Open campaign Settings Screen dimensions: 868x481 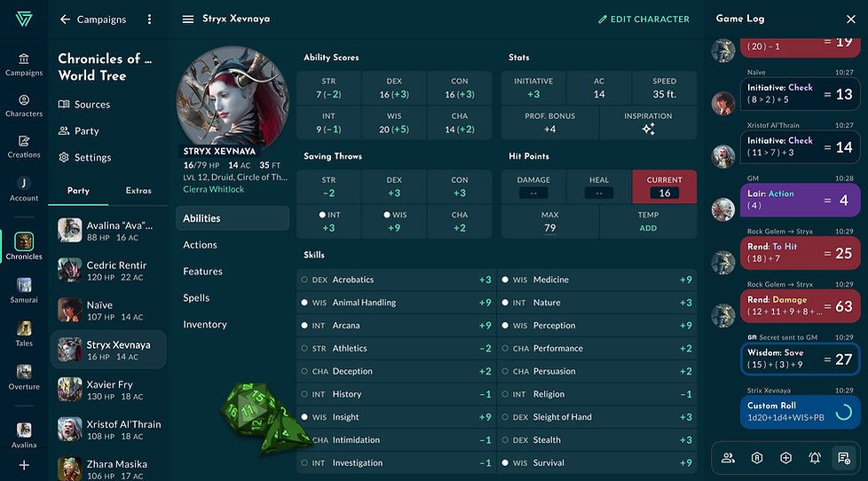tap(84, 157)
